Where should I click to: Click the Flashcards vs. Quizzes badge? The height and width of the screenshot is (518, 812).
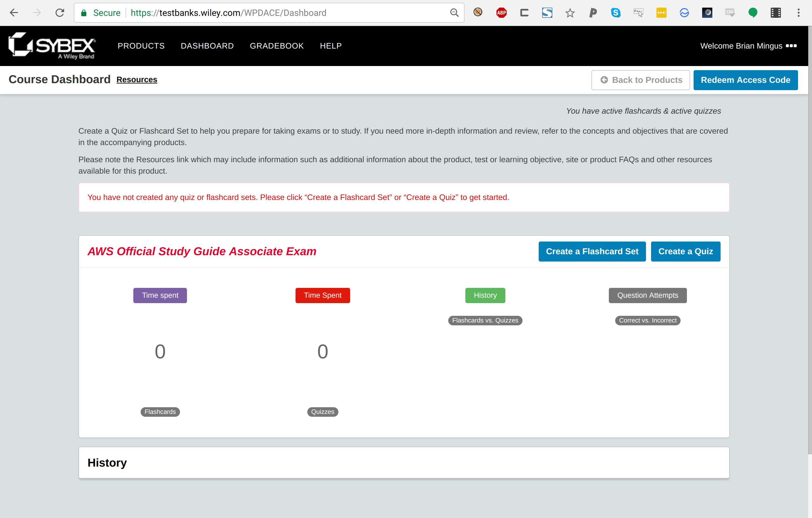click(x=485, y=320)
